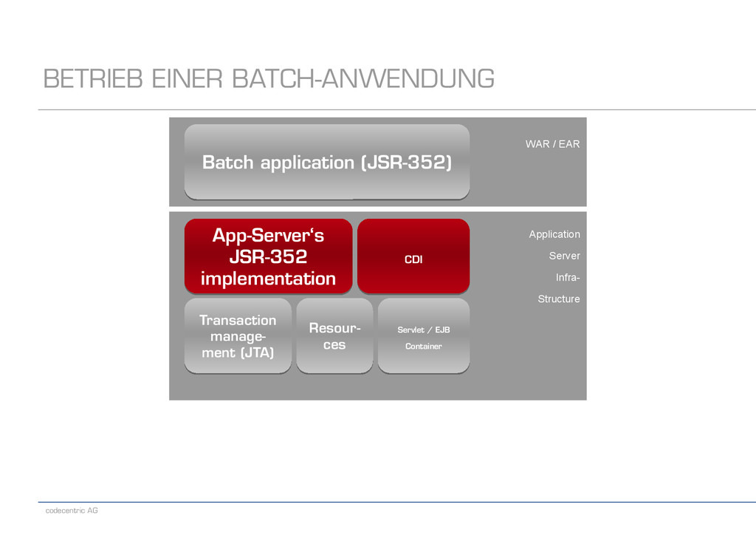756x535 pixels.
Task: Click the red CDI box
Action: (413, 256)
